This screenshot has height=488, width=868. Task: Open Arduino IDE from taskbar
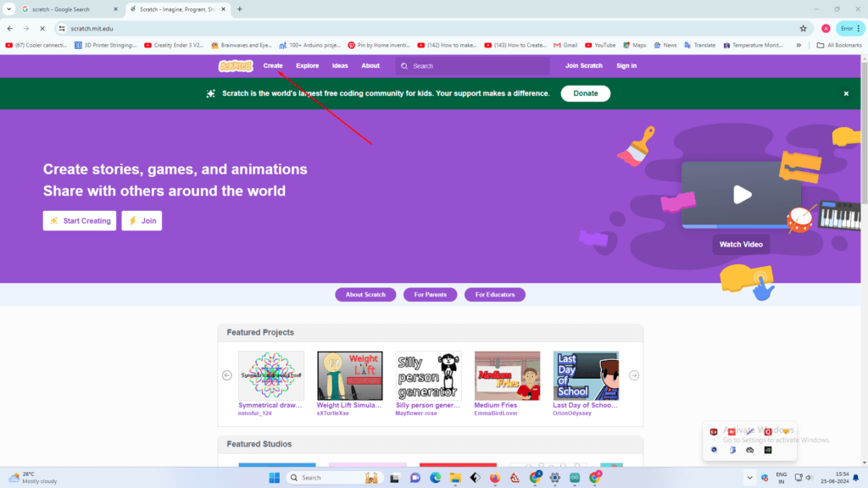point(575,478)
